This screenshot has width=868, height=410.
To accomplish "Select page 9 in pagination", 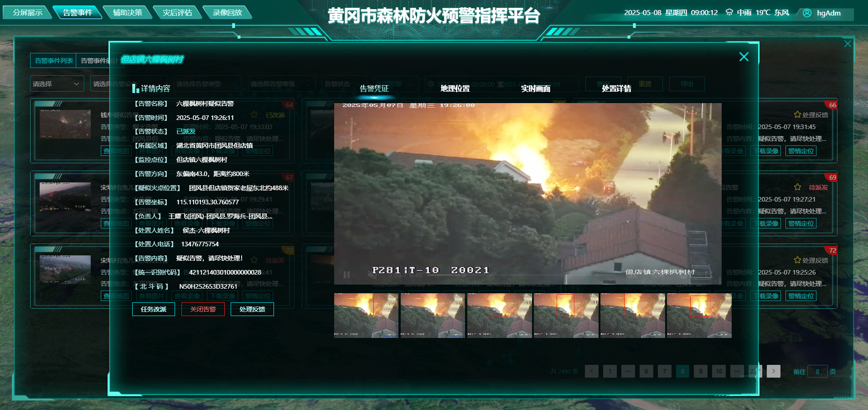I will coord(701,371).
